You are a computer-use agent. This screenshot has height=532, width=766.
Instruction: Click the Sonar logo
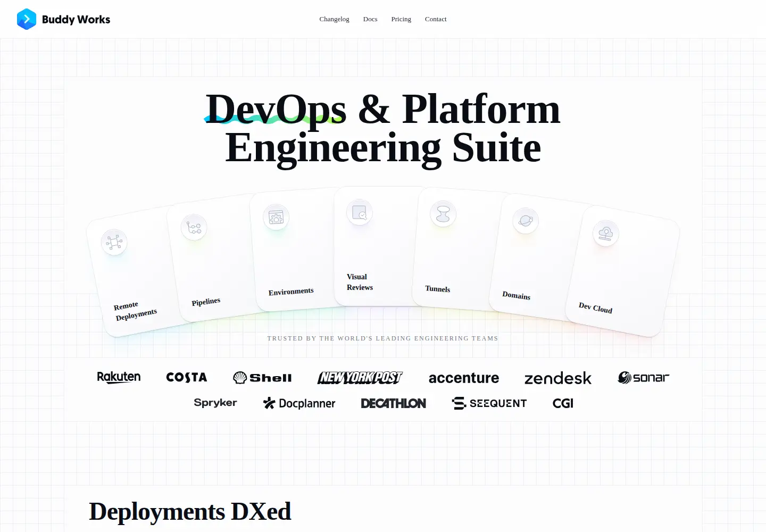(643, 378)
